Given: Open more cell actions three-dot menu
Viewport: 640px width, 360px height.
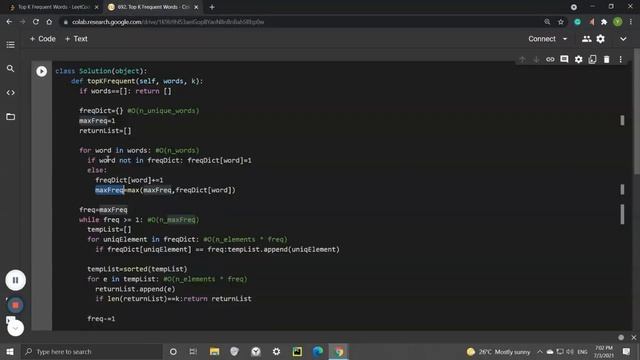Looking at the screenshot, I should (x=620, y=60).
